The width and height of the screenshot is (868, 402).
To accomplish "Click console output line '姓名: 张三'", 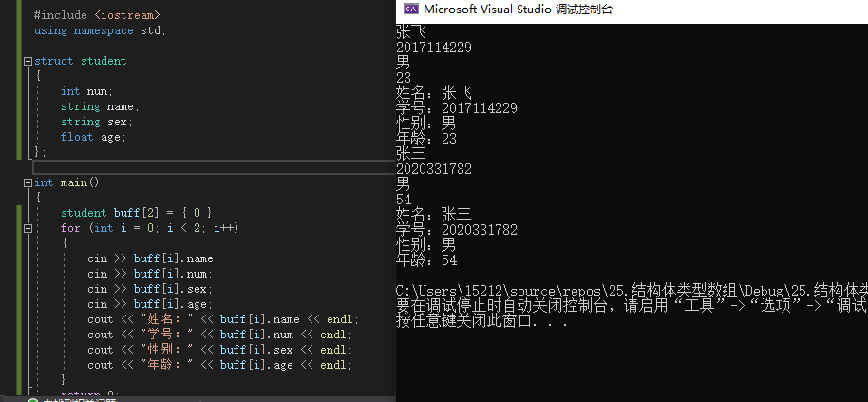I will (434, 214).
